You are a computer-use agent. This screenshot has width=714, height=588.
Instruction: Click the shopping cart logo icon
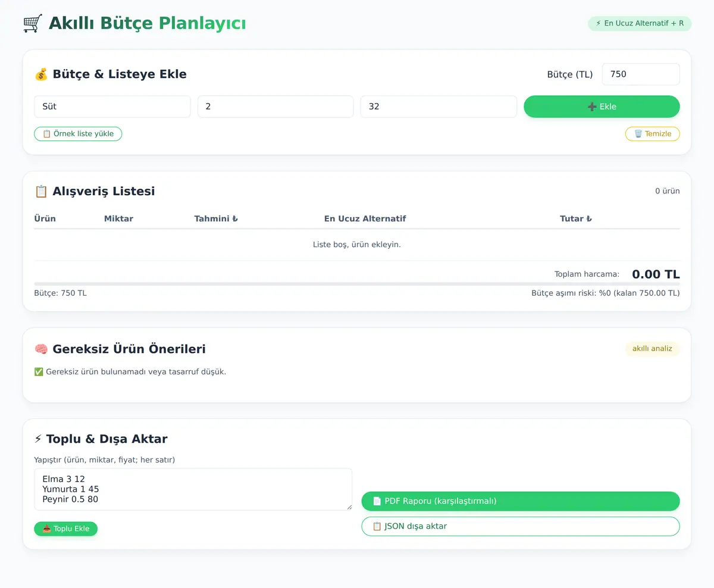[x=33, y=24]
